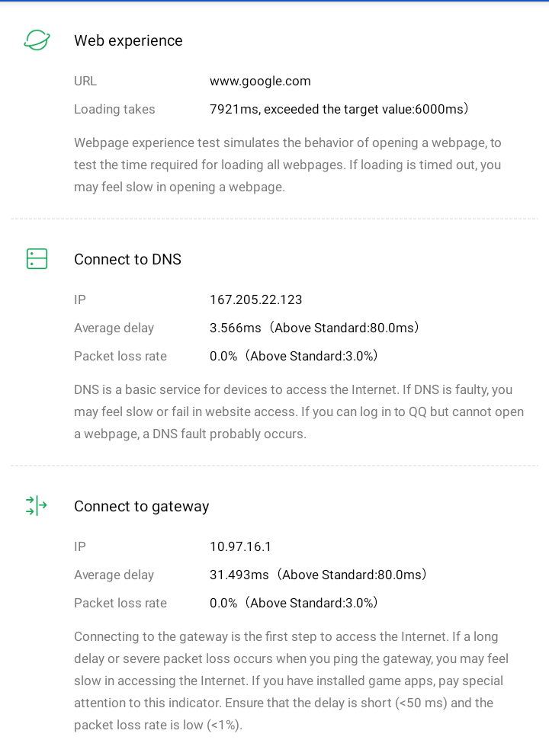Click the Connect to DNS server icon
The image size is (549, 756).
pos(37,259)
